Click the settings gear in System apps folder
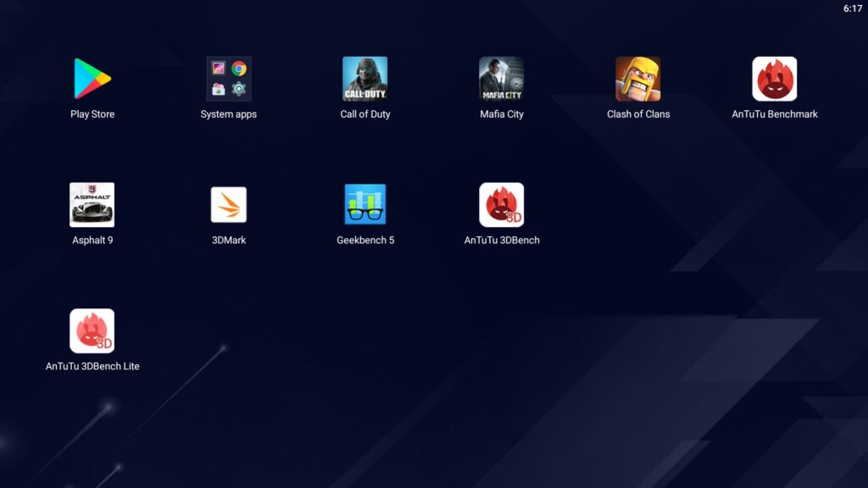The image size is (868, 488). [x=239, y=89]
